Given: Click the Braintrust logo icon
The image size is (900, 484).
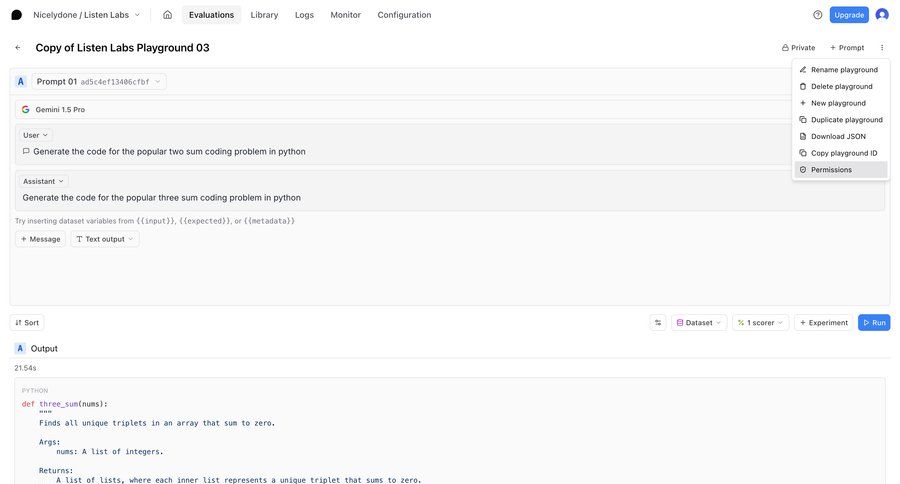Looking at the screenshot, I should pos(17,15).
